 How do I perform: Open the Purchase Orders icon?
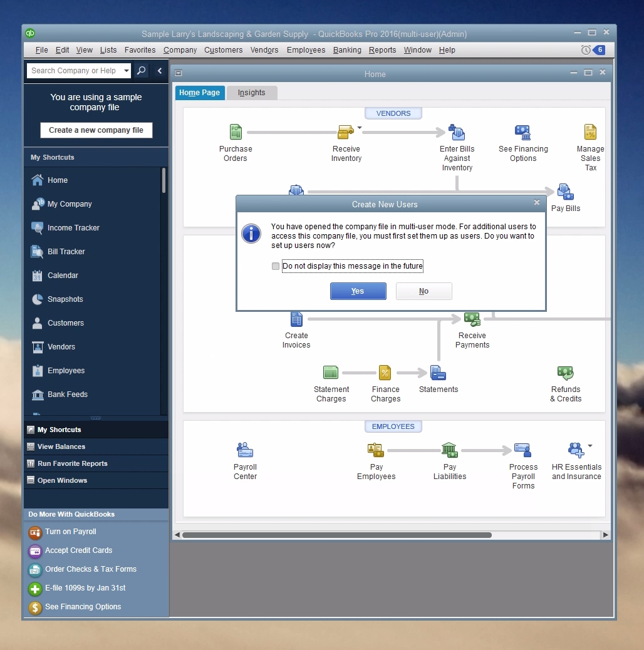coord(236,132)
